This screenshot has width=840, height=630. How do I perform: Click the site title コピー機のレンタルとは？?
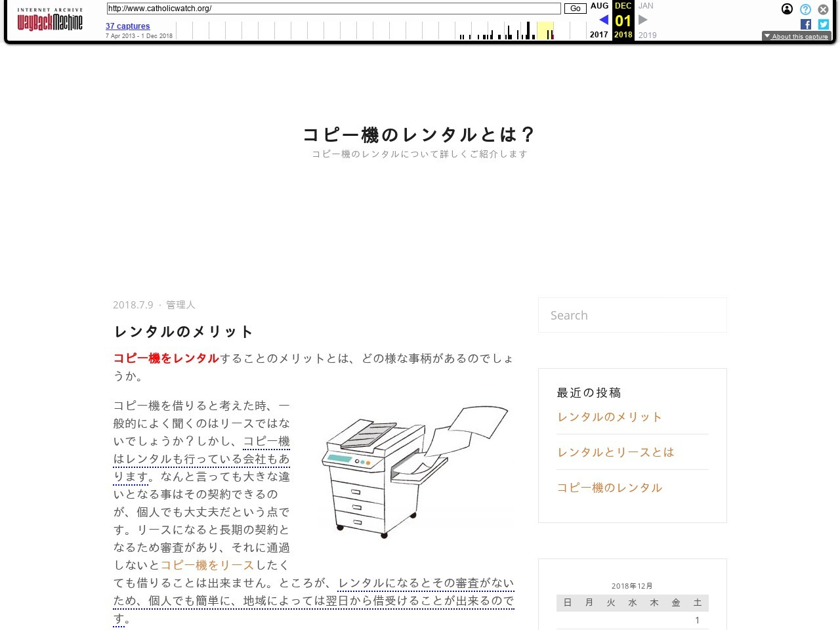point(419,135)
